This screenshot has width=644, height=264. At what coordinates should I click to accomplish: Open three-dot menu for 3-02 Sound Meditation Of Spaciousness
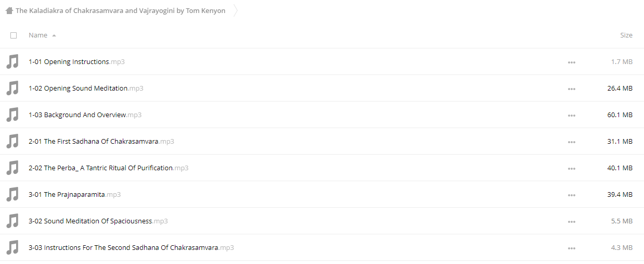(x=572, y=222)
